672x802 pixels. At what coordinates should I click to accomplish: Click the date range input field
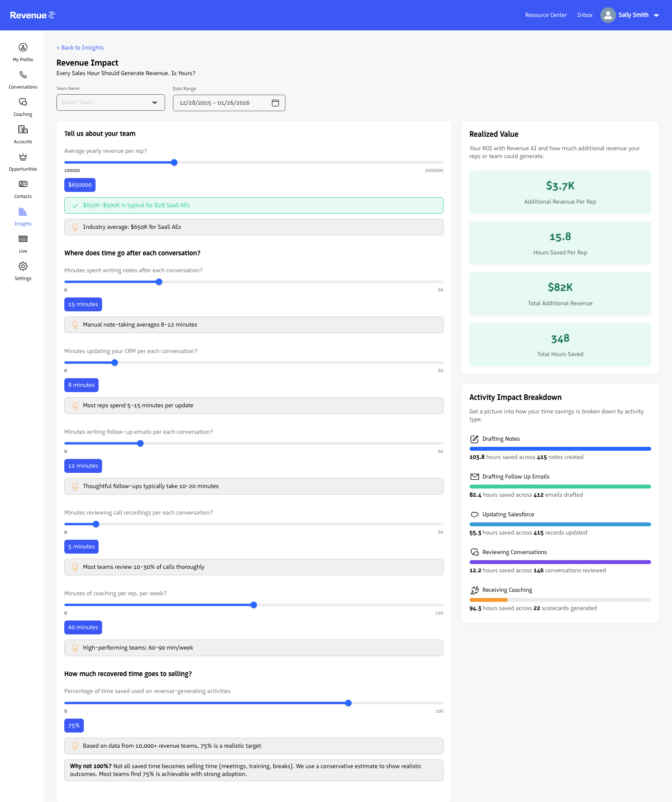[229, 103]
